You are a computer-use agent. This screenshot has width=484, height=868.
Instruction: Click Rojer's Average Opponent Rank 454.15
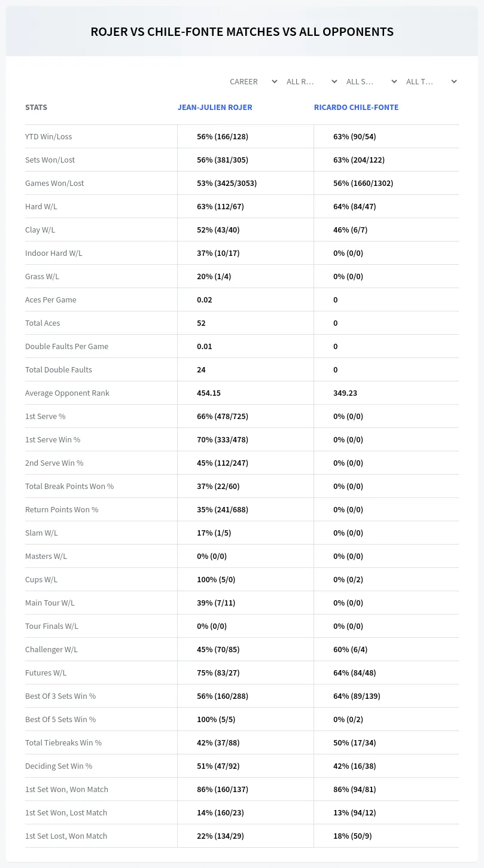pos(209,393)
